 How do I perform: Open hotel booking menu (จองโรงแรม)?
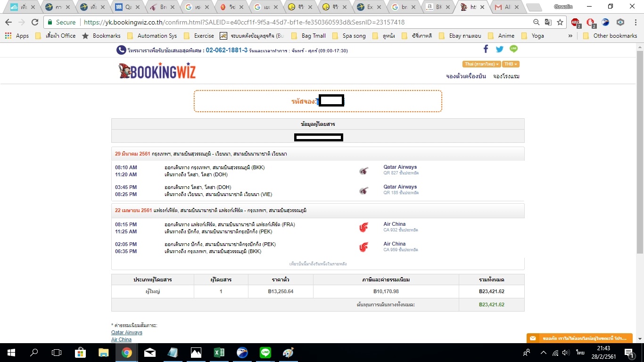(506, 76)
